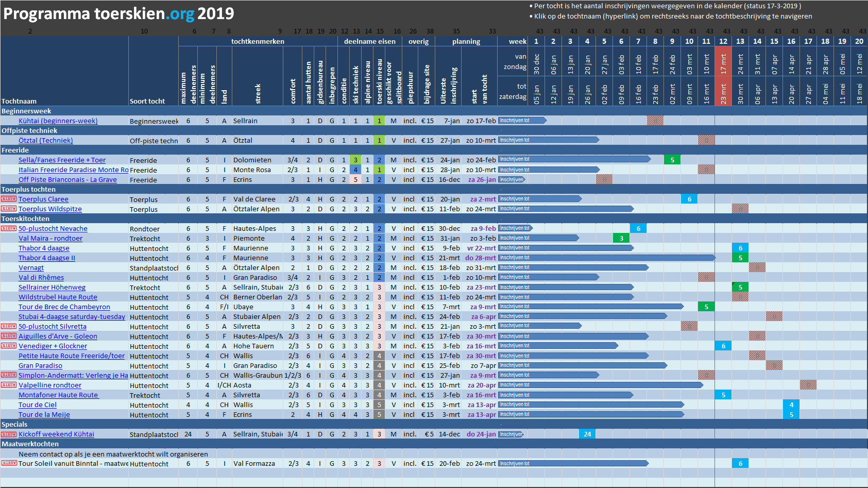
Task: Open the Italian Freeride Paradise Monte Rosa link
Action: pos(74,170)
